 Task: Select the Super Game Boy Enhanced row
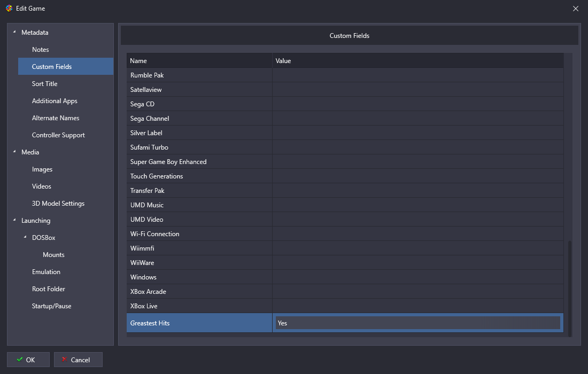tap(345, 161)
